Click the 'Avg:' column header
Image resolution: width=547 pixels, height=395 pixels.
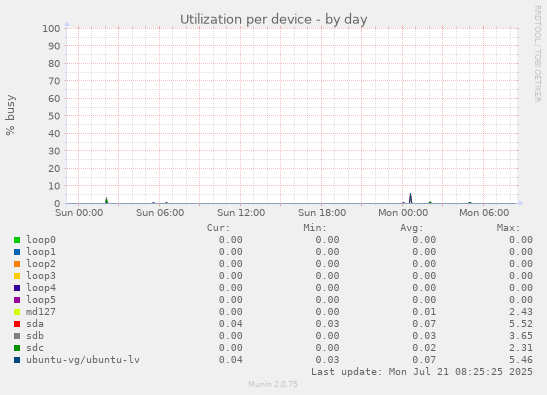point(412,228)
